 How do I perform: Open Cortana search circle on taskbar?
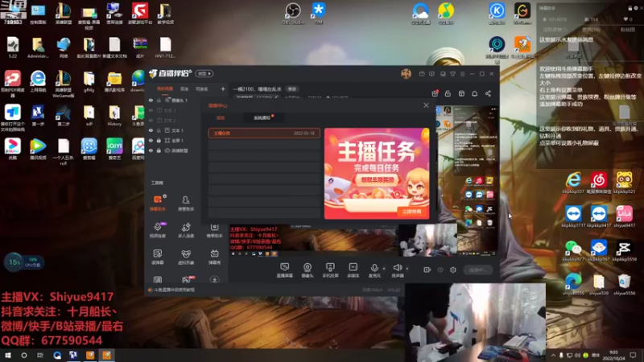[24, 356]
